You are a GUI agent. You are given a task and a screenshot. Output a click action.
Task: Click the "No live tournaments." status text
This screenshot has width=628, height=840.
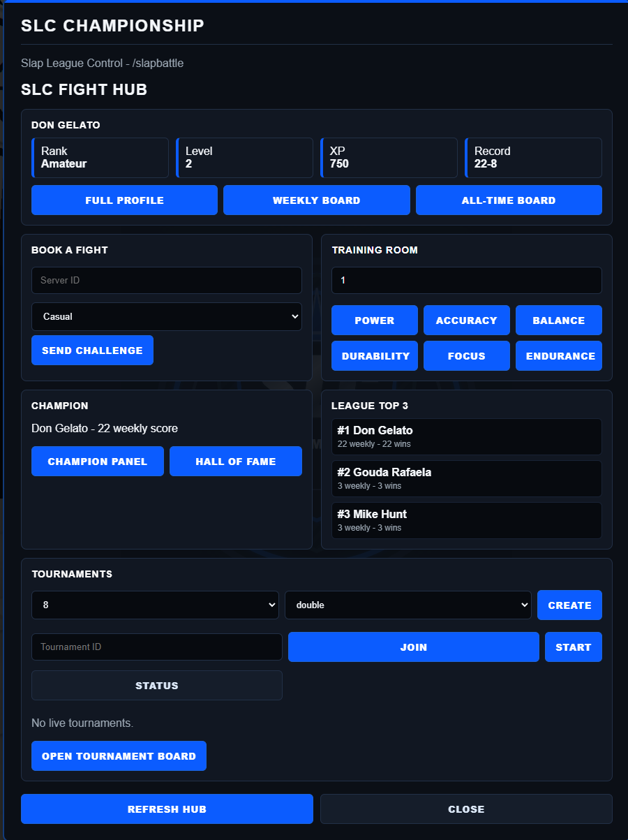[x=82, y=723]
